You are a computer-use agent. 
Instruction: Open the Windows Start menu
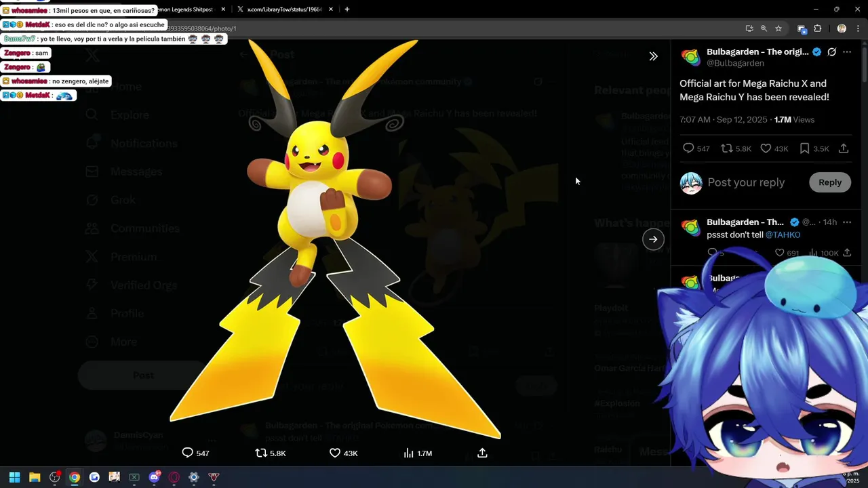(14, 477)
